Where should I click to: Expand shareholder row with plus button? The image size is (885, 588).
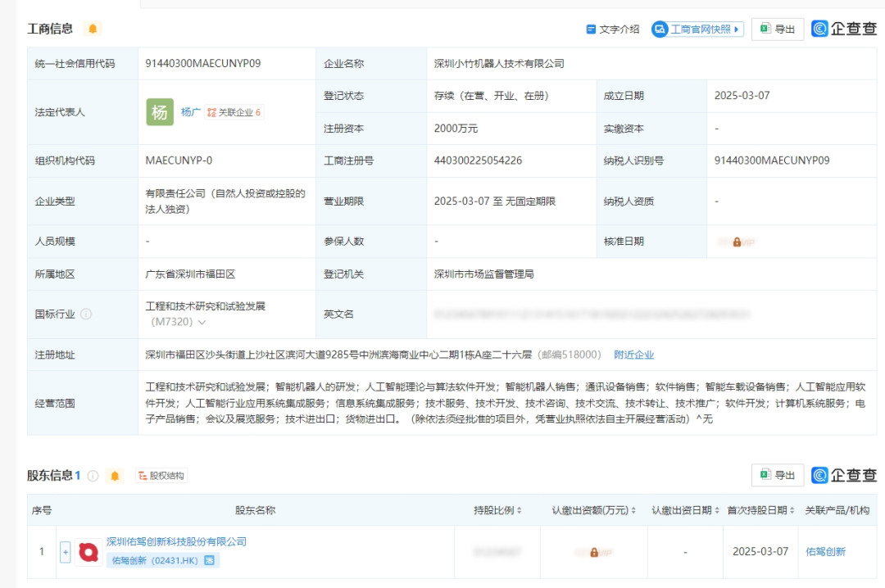point(66,552)
